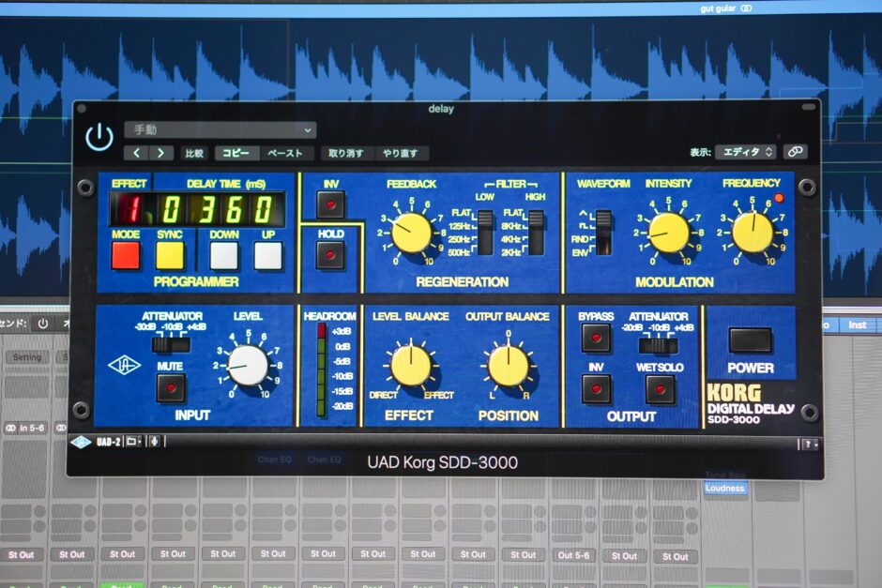Click the folder icon beside the UAD-2 label
The image size is (882, 588).
pos(132,441)
